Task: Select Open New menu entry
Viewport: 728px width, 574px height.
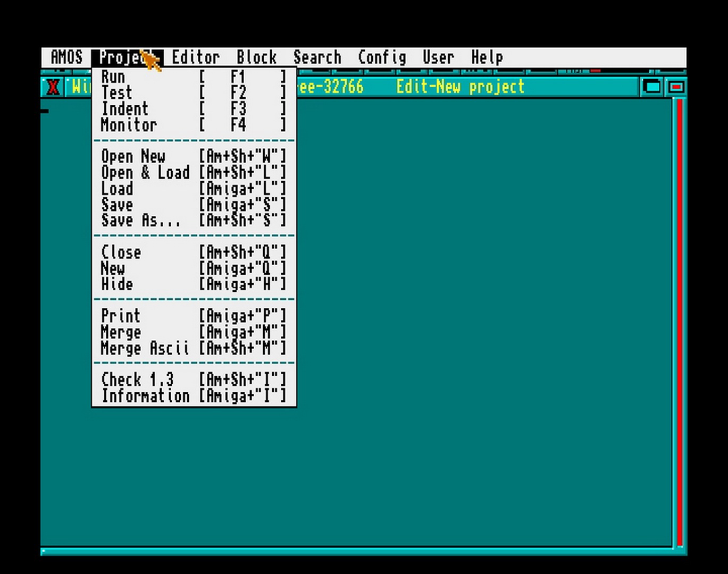Action: tap(194, 156)
